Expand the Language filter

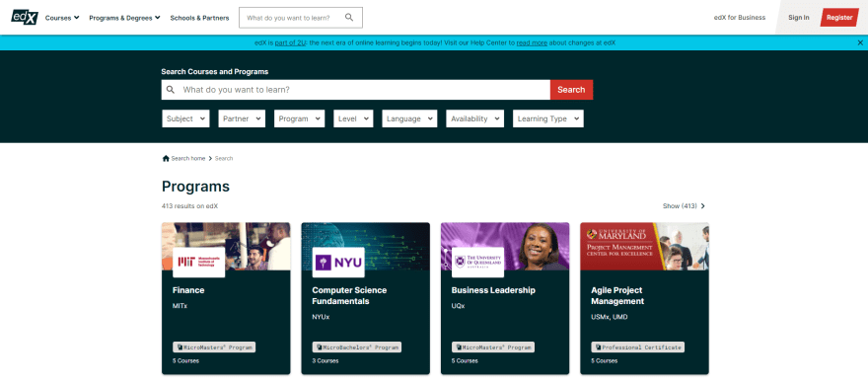pyautogui.click(x=409, y=118)
